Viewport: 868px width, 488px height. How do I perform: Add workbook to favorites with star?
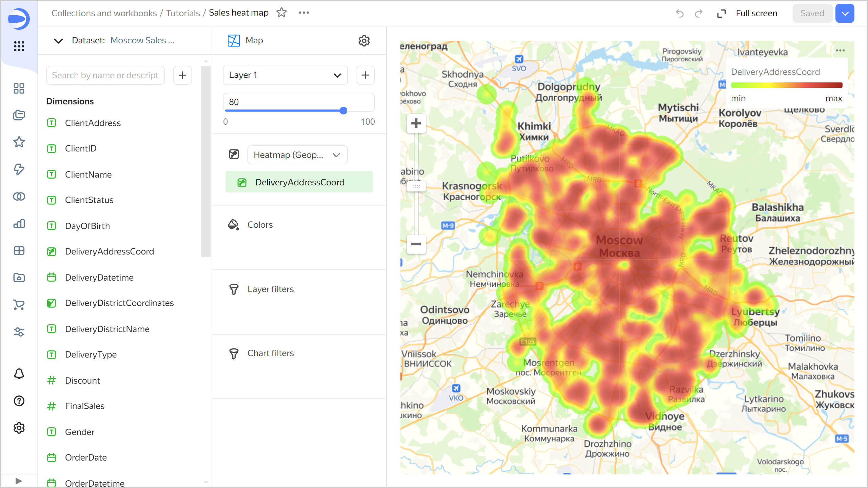pos(281,13)
